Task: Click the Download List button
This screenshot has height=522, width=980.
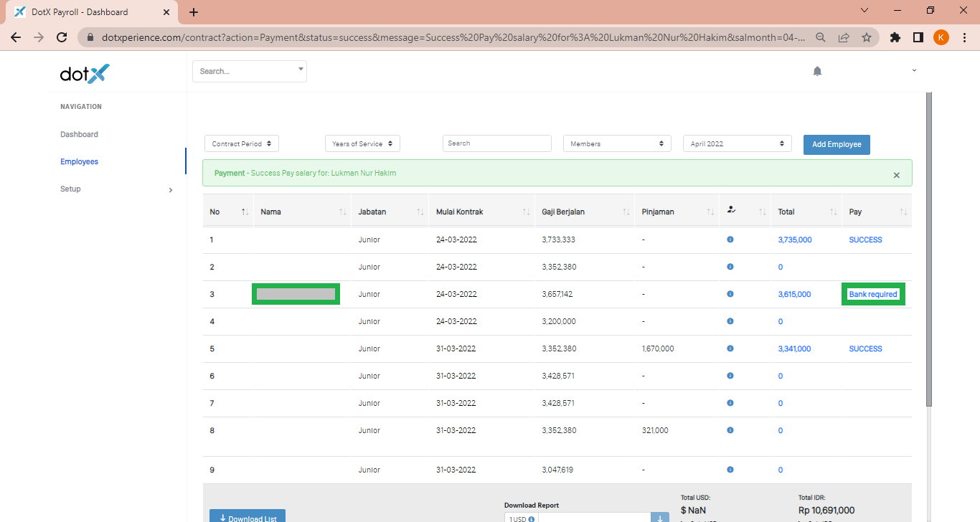Action: [248, 516]
